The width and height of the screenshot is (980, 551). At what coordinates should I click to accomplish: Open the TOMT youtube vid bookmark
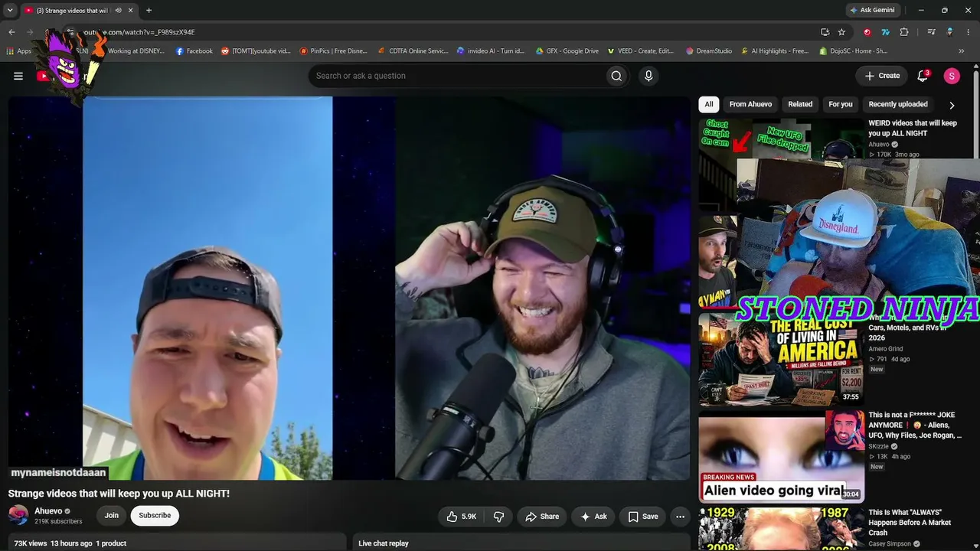(x=256, y=51)
